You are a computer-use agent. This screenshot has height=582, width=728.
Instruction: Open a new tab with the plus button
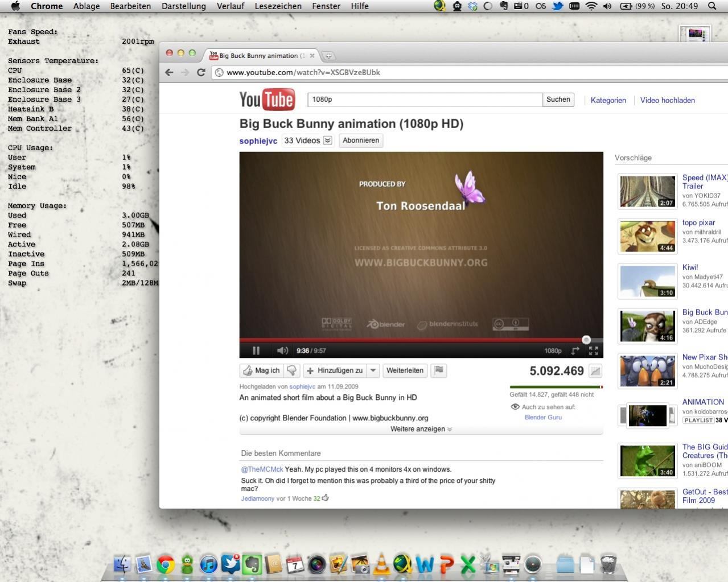tap(329, 56)
